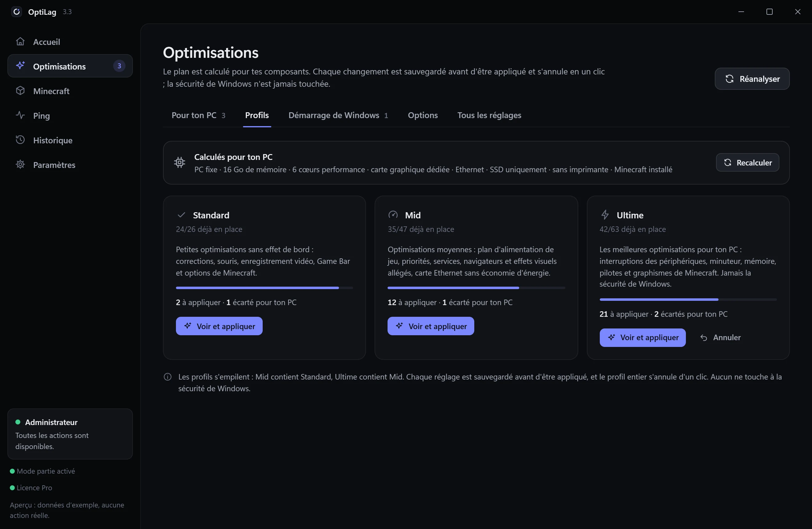Click the OptiLag logo icon

16,12
